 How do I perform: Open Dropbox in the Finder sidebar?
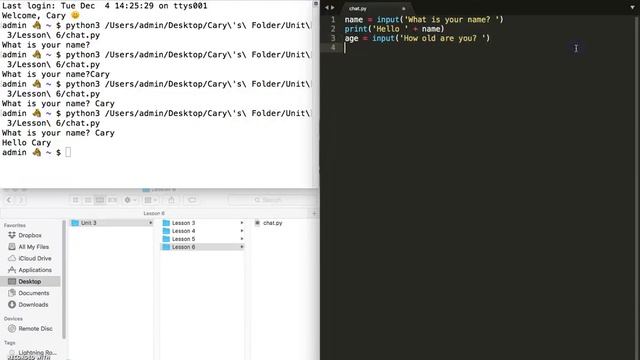[30, 236]
